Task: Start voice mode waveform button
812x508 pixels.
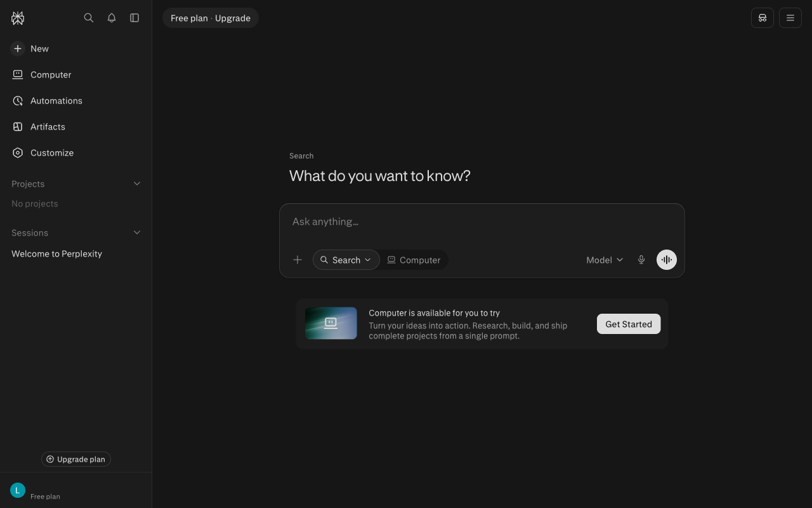Action: tap(667, 260)
